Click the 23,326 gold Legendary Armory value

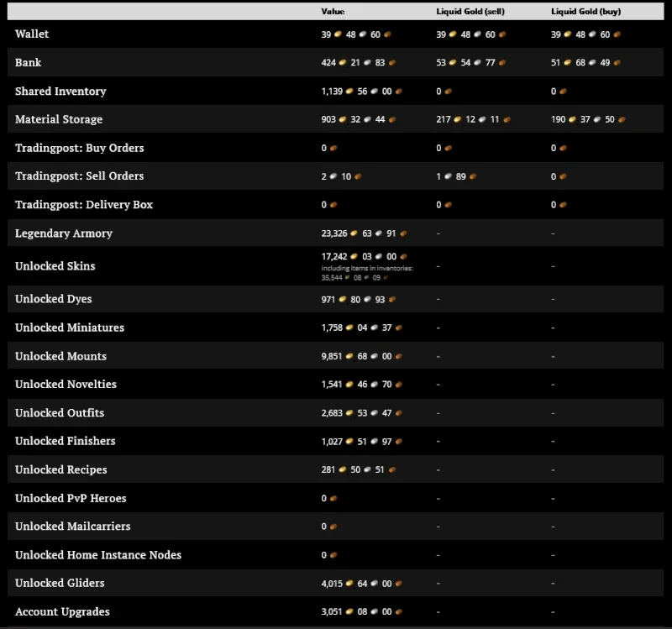(x=334, y=233)
